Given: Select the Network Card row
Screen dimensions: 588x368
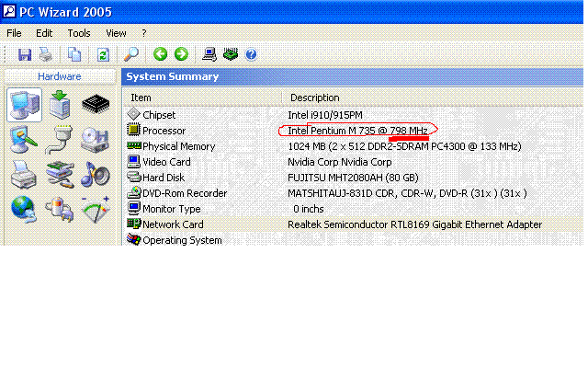Looking at the screenshot, I should 353,224.
